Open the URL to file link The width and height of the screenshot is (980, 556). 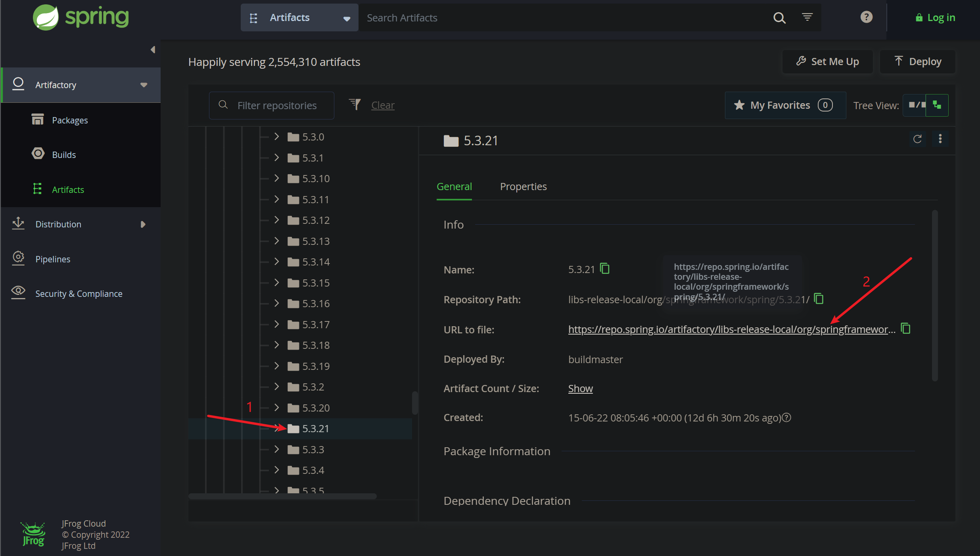pos(732,329)
